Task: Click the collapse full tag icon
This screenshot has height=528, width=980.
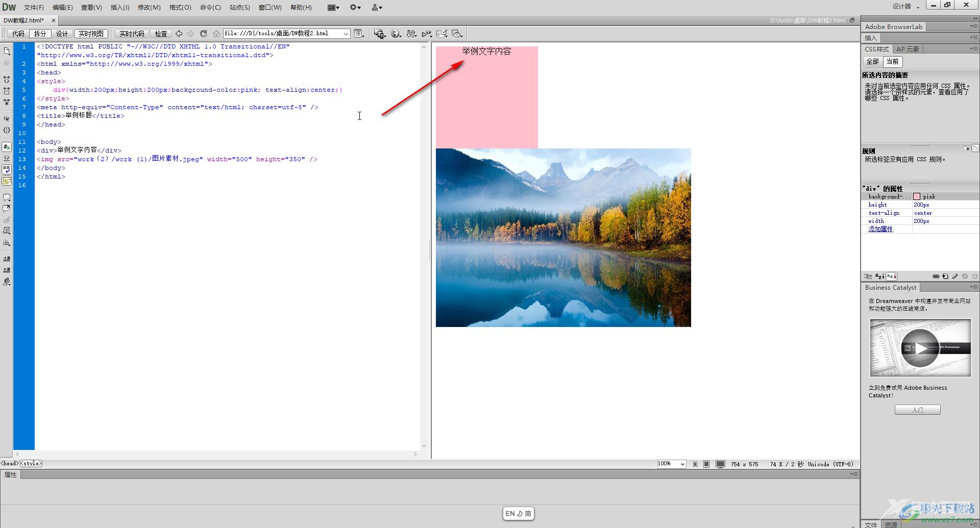Action: [x=7, y=80]
